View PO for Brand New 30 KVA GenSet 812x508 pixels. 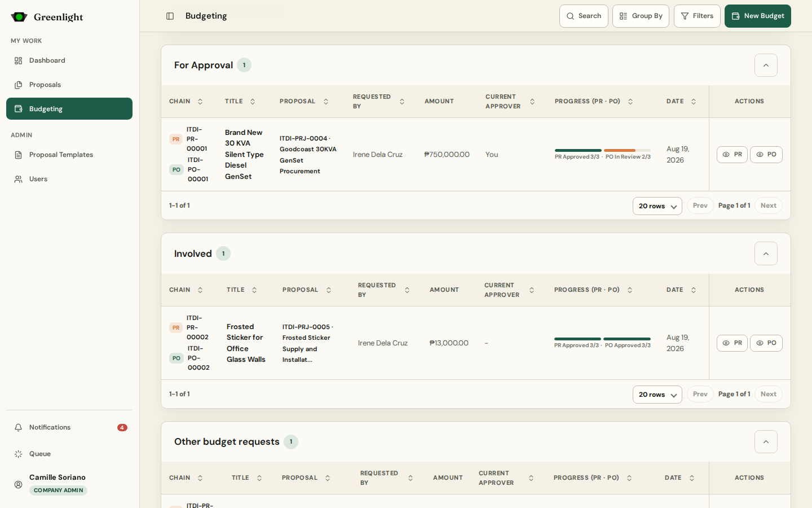pos(766,155)
